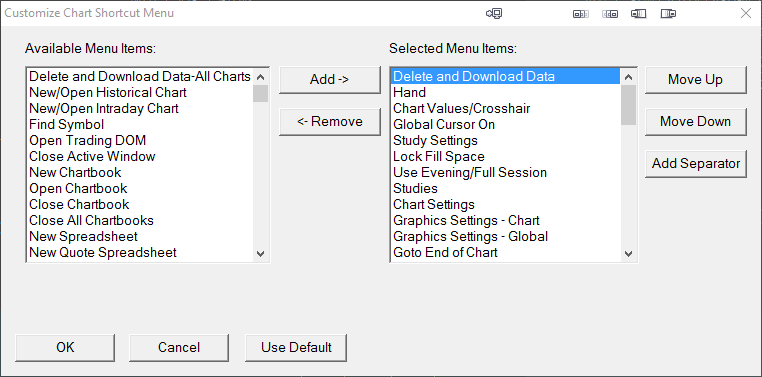Select 'New Chartbook' in available list

(140, 172)
